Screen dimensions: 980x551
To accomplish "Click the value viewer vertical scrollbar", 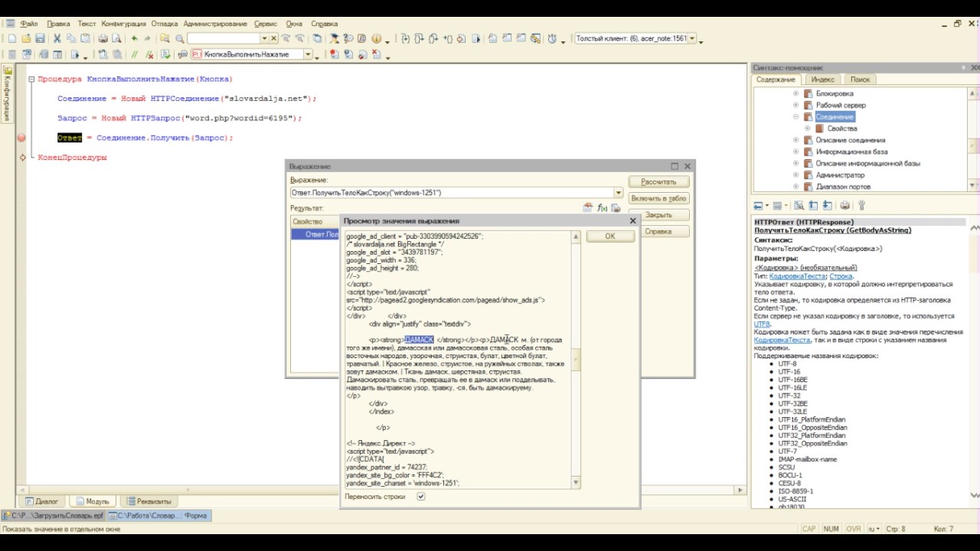I will 577,360.
